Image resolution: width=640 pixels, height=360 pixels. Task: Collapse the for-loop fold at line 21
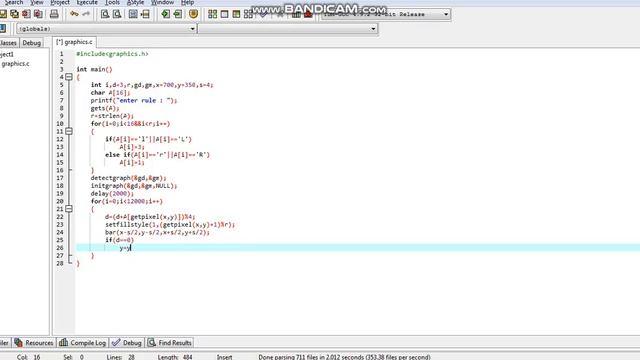pos(69,209)
